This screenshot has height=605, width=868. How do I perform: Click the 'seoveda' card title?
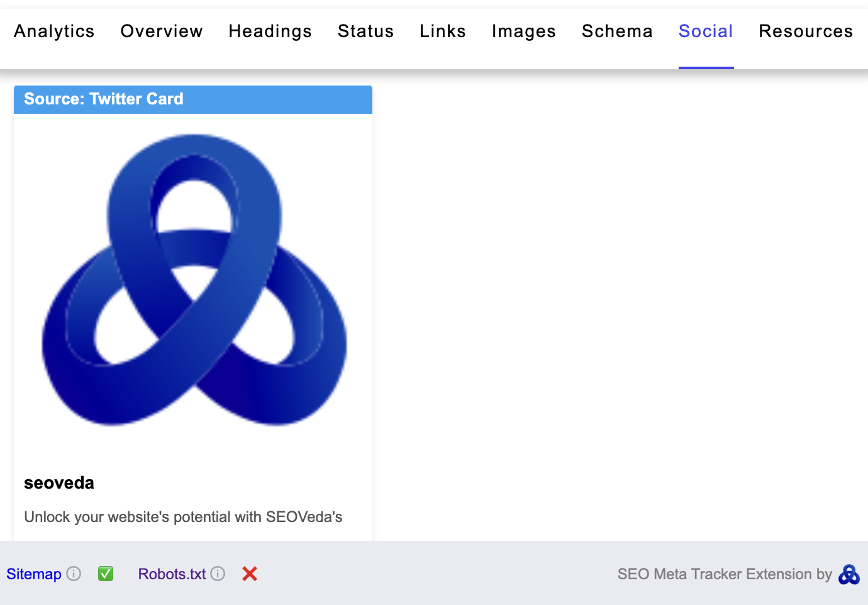tap(59, 483)
